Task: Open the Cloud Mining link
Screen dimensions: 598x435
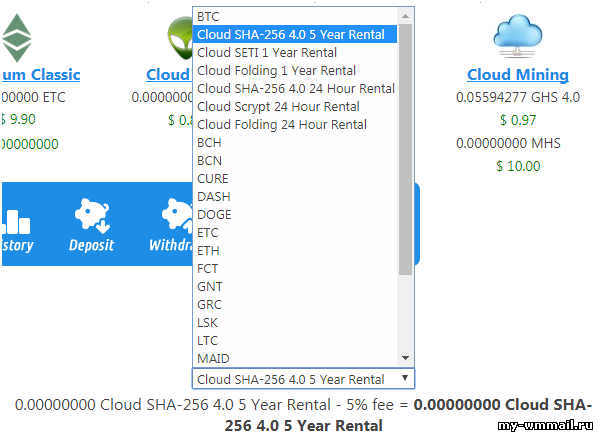Action: coord(518,75)
